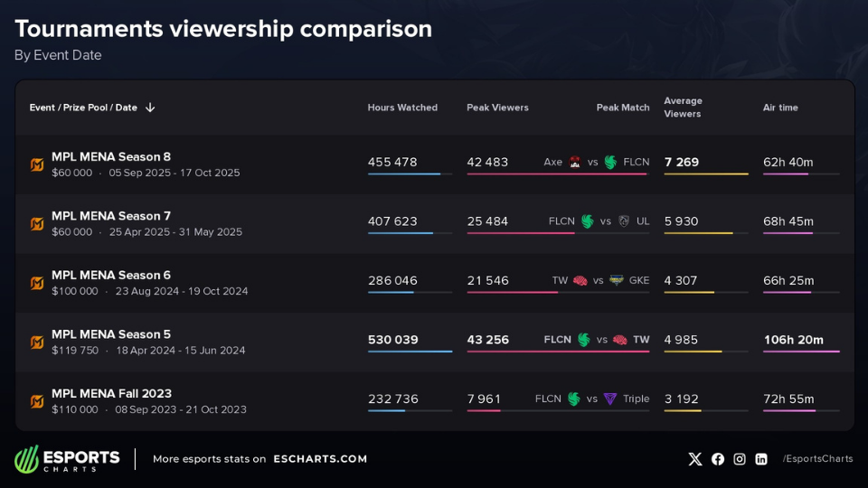The height and width of the screenshot is (488, 868).
Task: Click the Instagram icon in footer
Action: (740, 459)
